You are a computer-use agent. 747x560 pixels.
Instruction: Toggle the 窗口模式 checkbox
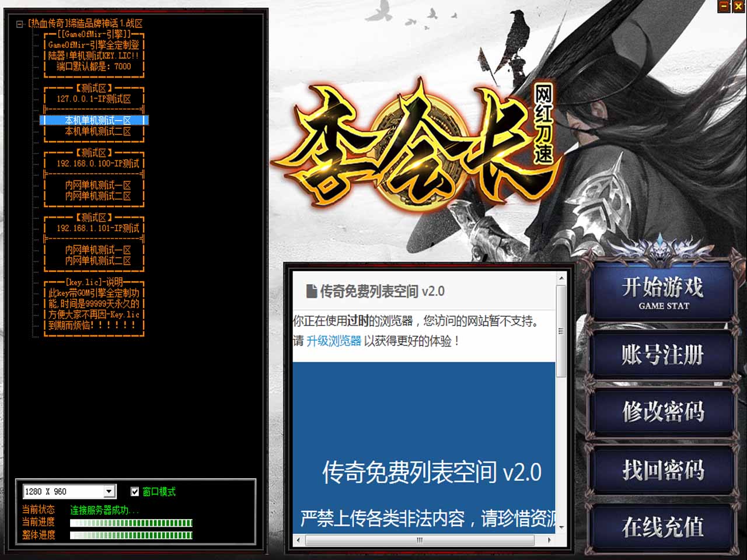click(135, 492)
